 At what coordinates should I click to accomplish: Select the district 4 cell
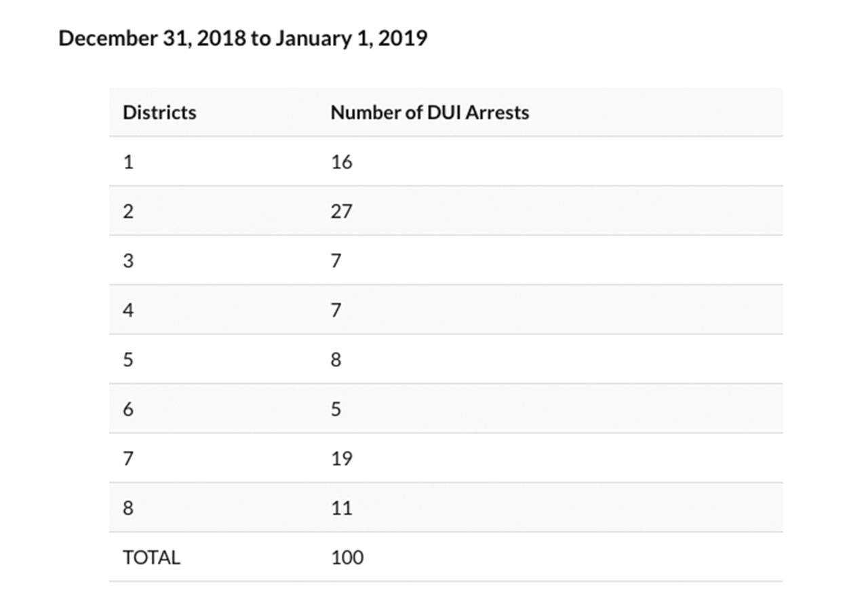pos(128,310)
